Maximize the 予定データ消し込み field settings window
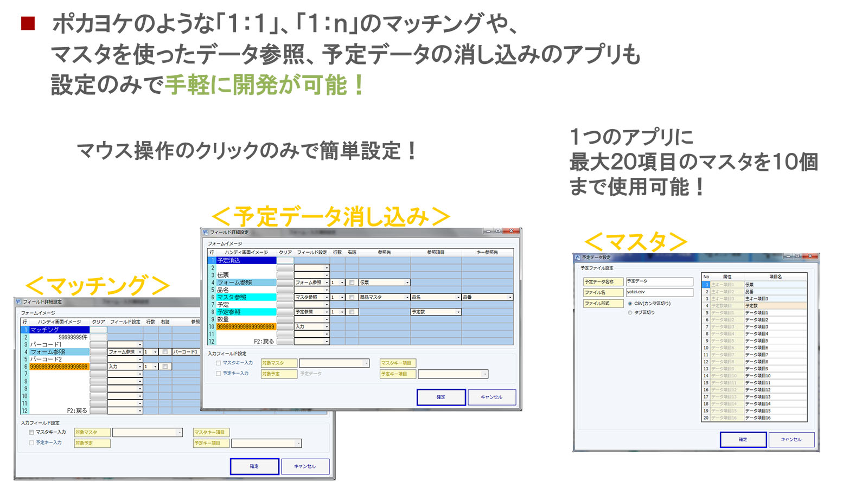This screenshot has width=868, height=488. click(498, 231)
